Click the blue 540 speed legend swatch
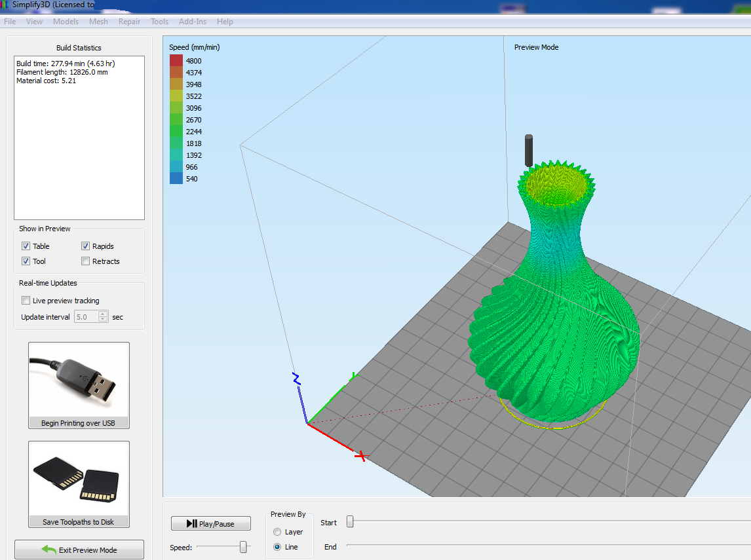The image size is (751, 560). point(176,179)
